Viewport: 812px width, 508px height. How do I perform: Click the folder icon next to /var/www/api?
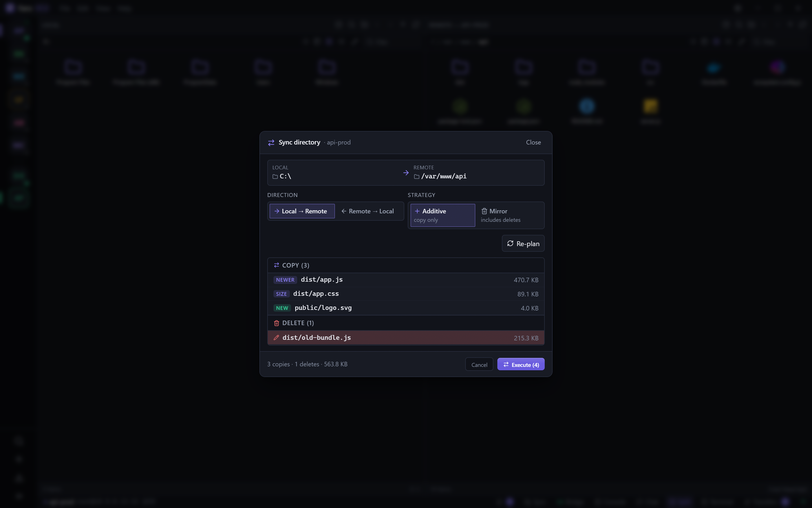[416, 176]
